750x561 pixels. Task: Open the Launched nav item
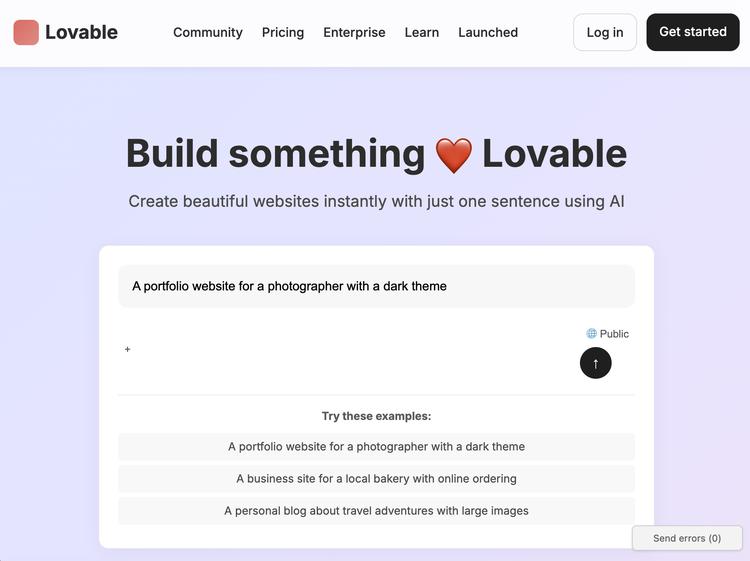point(488,32)
